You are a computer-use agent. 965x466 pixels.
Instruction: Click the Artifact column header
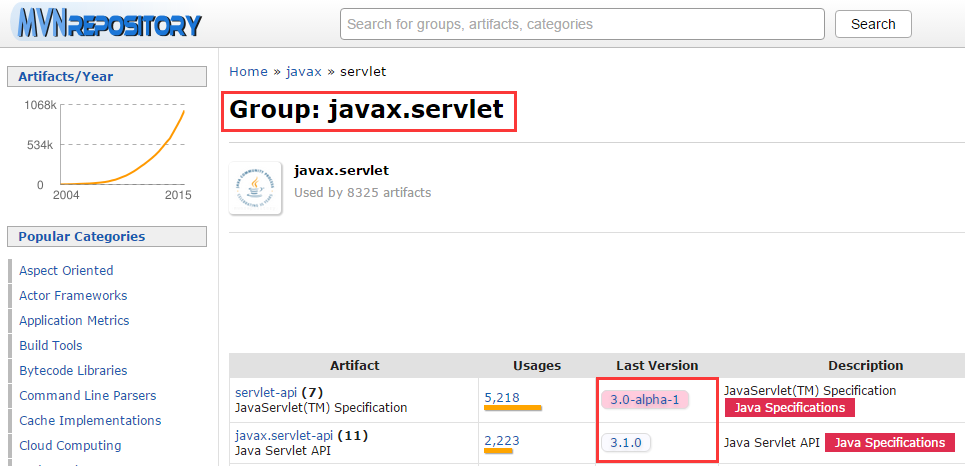(354, 366)
